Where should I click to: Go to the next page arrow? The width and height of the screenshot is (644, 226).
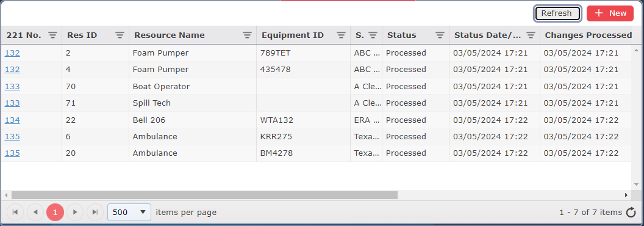[75, 213]
